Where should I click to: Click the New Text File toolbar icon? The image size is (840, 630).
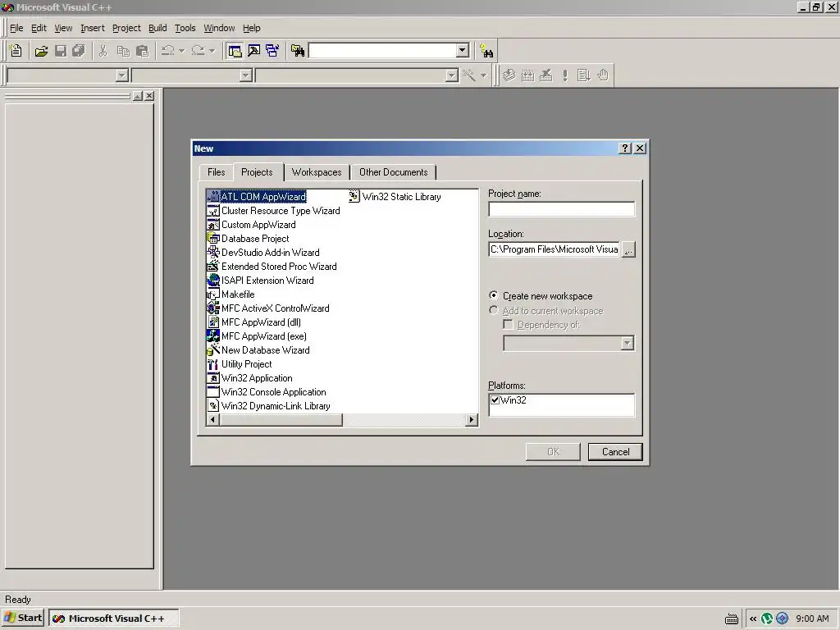tap(16, 51)
